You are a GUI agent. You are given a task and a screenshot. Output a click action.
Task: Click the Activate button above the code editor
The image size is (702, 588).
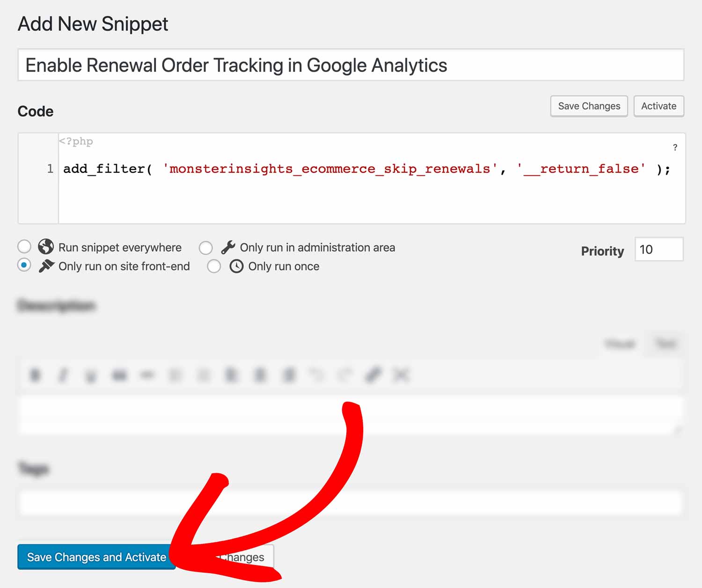(658, 106)
